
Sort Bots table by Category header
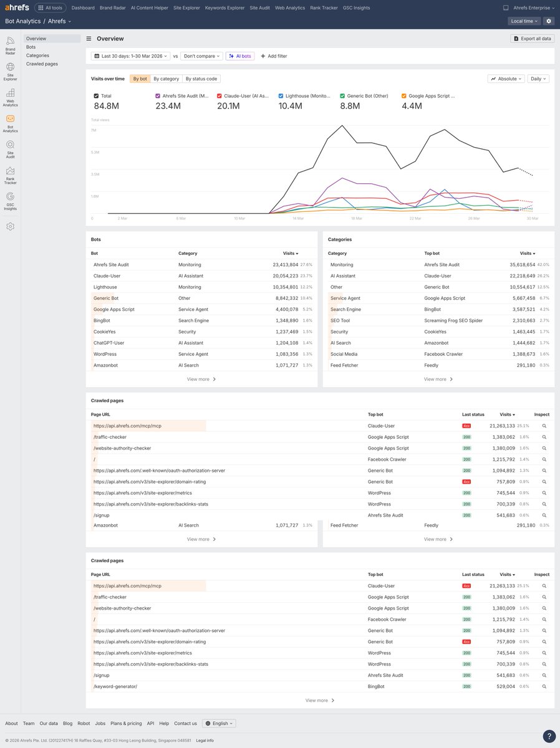(x=188, y=253)
